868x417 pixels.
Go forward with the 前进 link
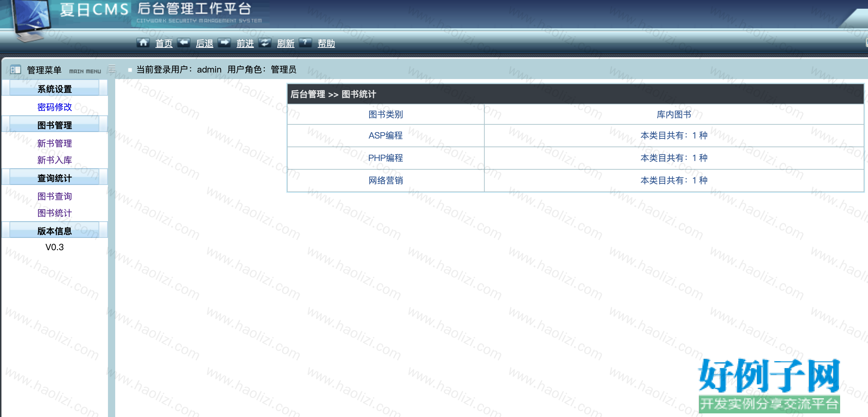245,44
